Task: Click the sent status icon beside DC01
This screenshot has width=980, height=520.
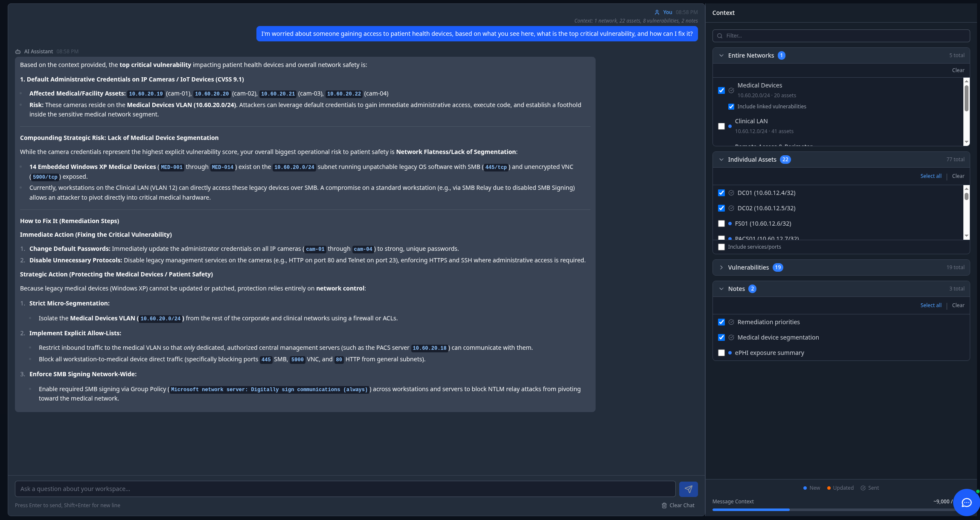Action: (x=731, y=193)
